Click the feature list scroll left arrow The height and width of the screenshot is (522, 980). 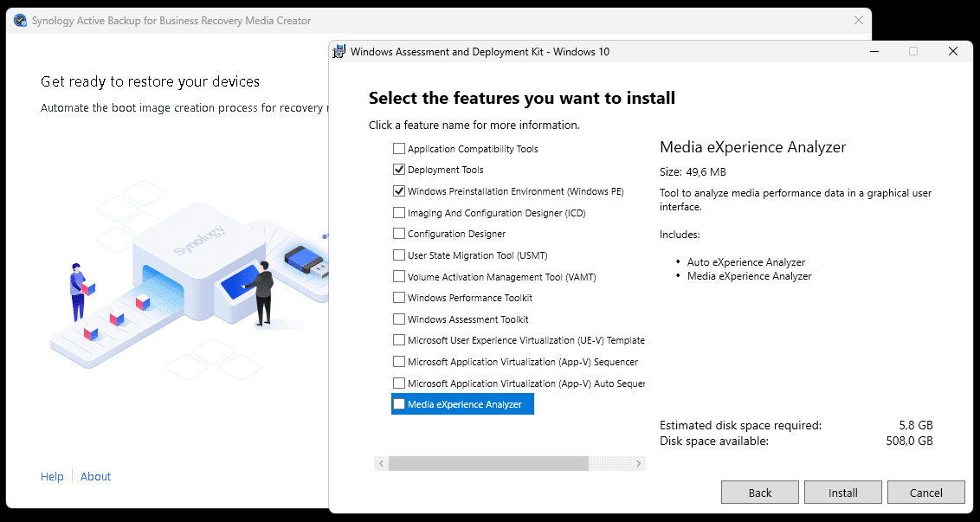[x=381, y=463]
